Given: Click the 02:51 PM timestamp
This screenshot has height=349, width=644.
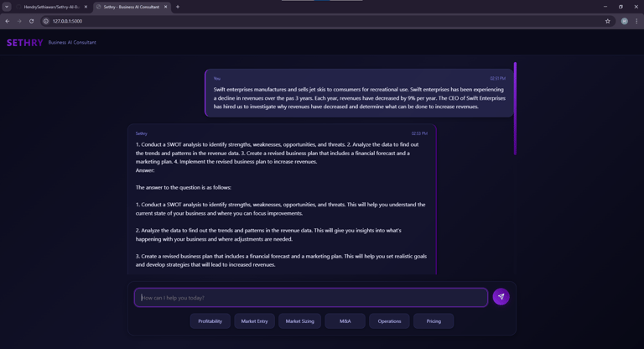Looking at the screenshot, I should (497, 79).
